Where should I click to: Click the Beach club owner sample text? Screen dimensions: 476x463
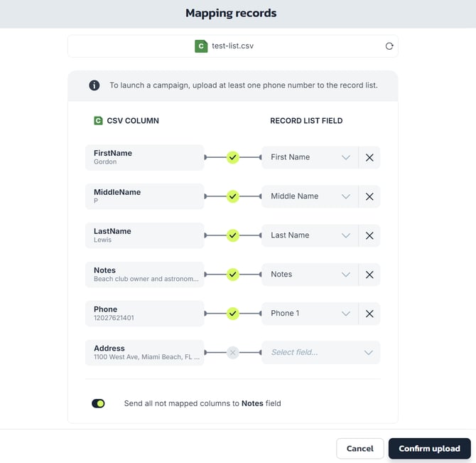146,279
